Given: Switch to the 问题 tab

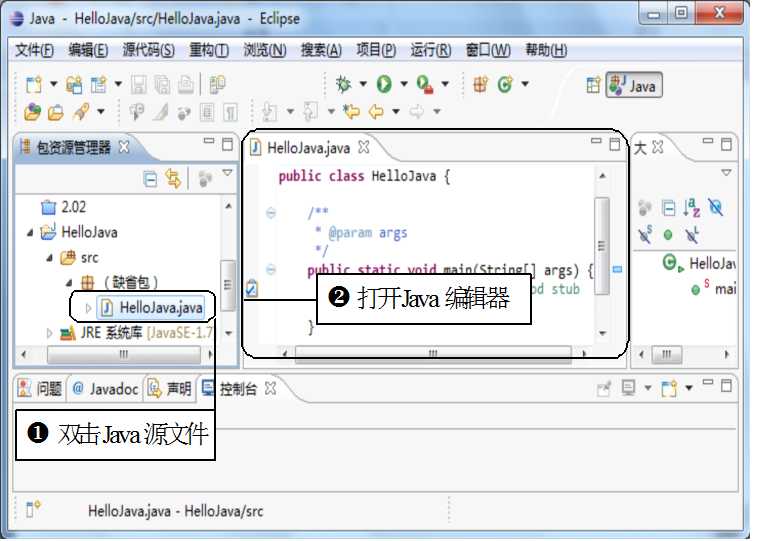Looking at the screenshot, I should (40, 388).
